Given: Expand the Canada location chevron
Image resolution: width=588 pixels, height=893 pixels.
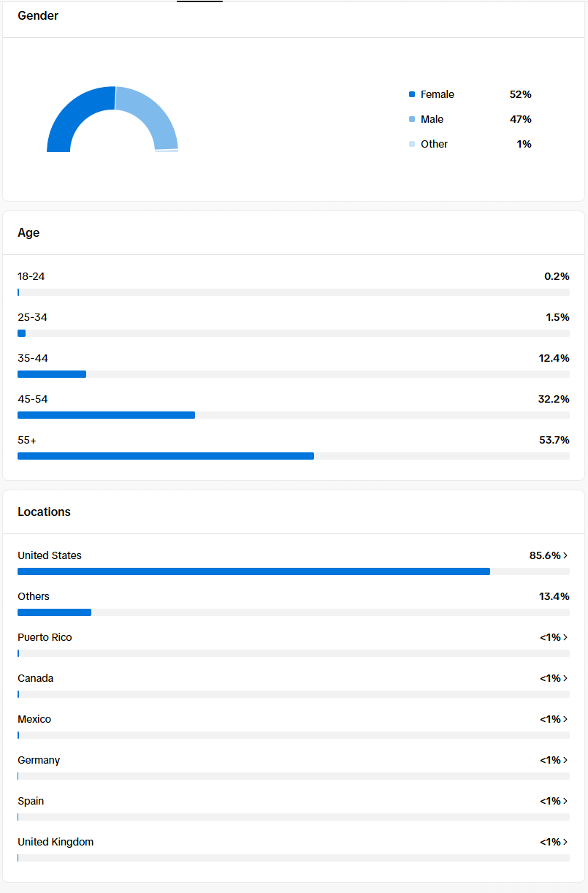Looking at the screenshot, I should [566, 678].
